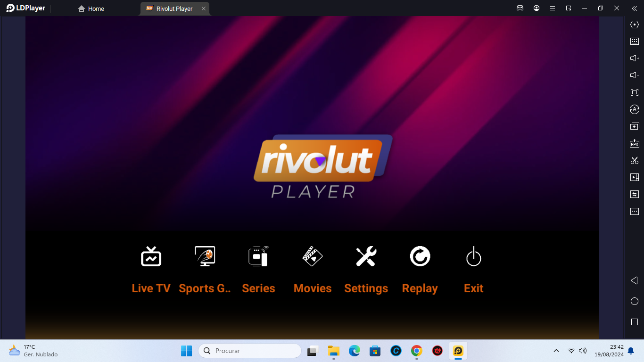Screen dimensions: 644x362
Task: Open LDPlayer account profile icon
Action: (x=537, y=8)
